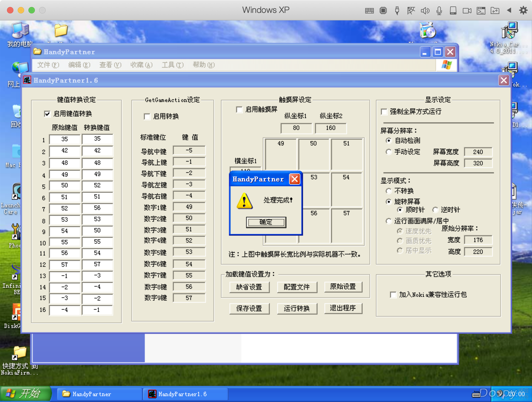
Task: Click VM microphone icon
Action: coord(439,11)
